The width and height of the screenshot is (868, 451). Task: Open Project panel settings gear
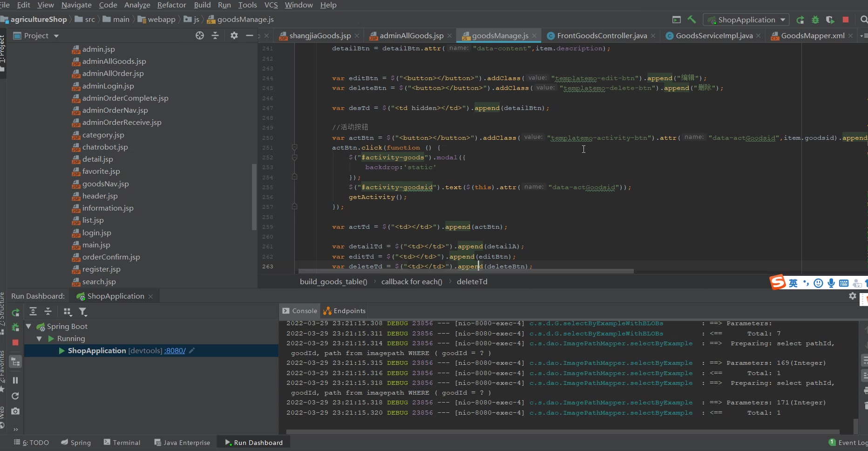[234, 35]
